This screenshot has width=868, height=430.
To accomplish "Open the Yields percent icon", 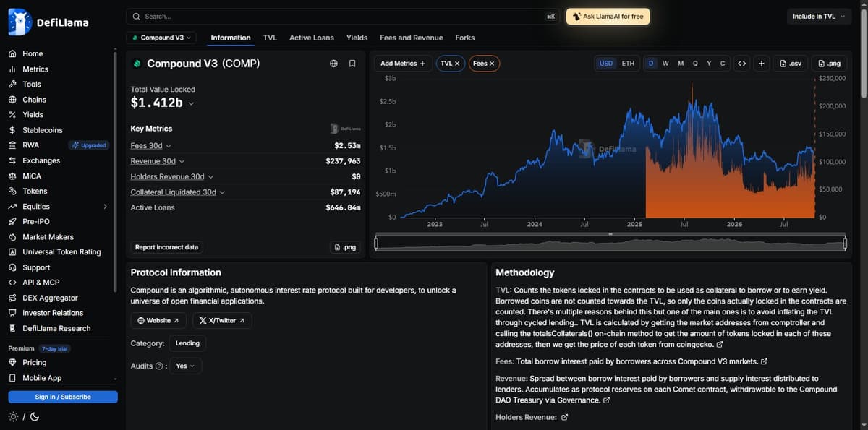I will pyautogui.click(x=12, y=115).
